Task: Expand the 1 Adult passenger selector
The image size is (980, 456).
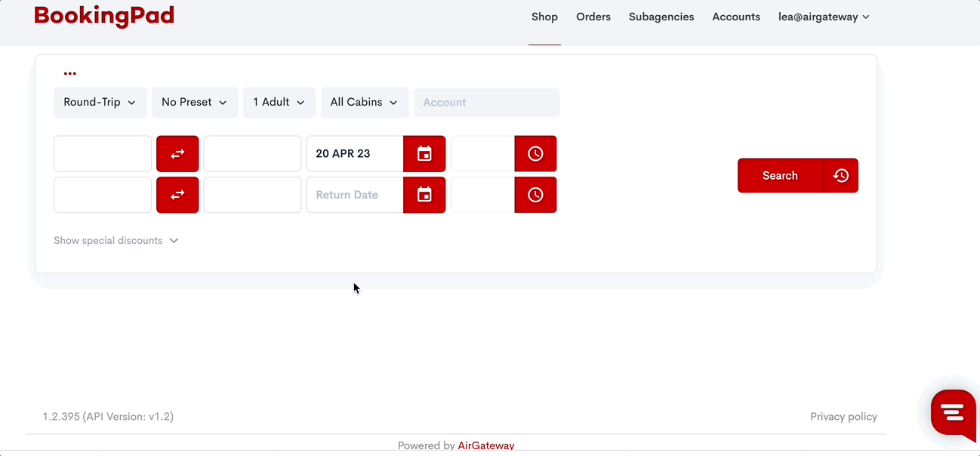Action: click(x=279, y=103)
